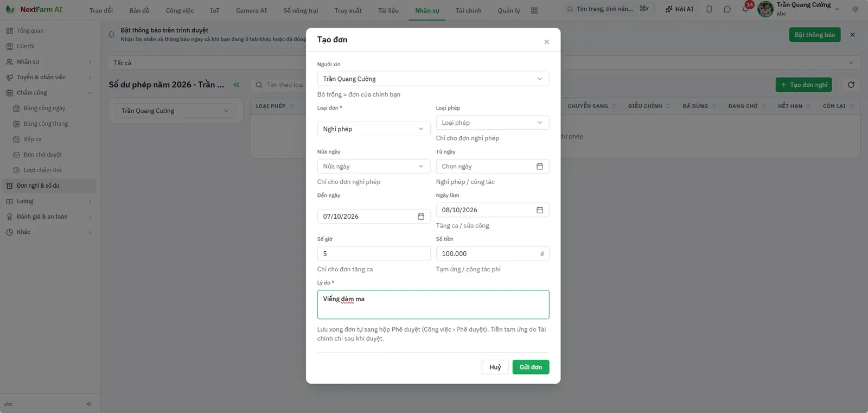This screenshot has width=868, height=413.
Task: Collapse the employee panel next to Số dư phép title
Action: point(236,85)
